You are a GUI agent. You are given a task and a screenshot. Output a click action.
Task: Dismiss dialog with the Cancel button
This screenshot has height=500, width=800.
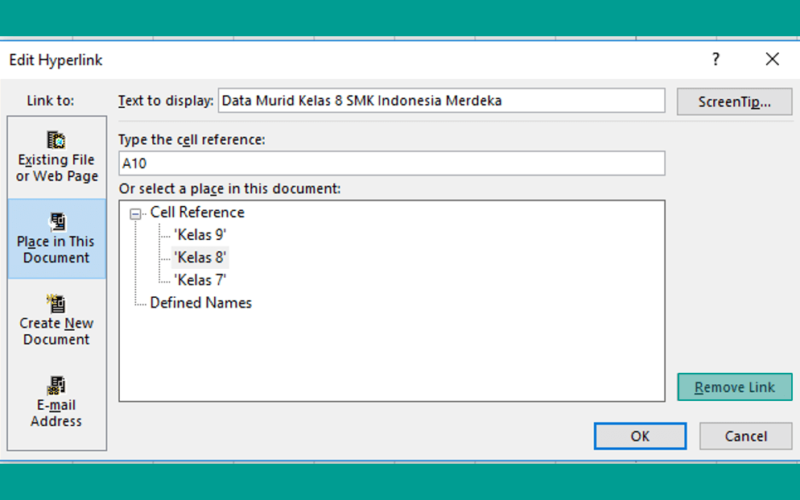(745, 436)
